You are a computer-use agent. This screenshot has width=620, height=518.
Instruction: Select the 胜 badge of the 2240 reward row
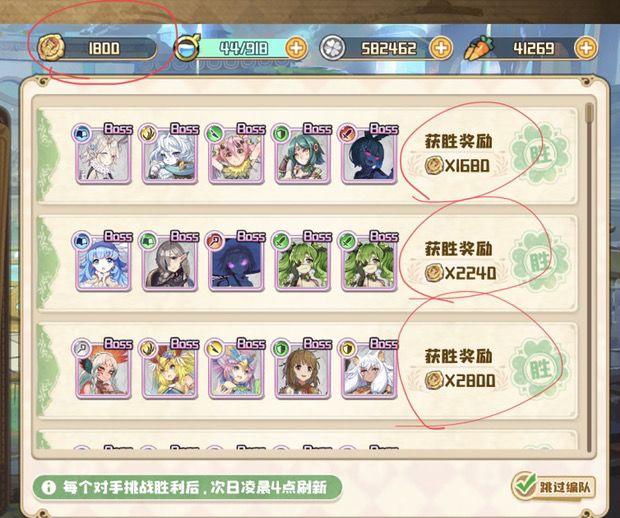[541, 261]
